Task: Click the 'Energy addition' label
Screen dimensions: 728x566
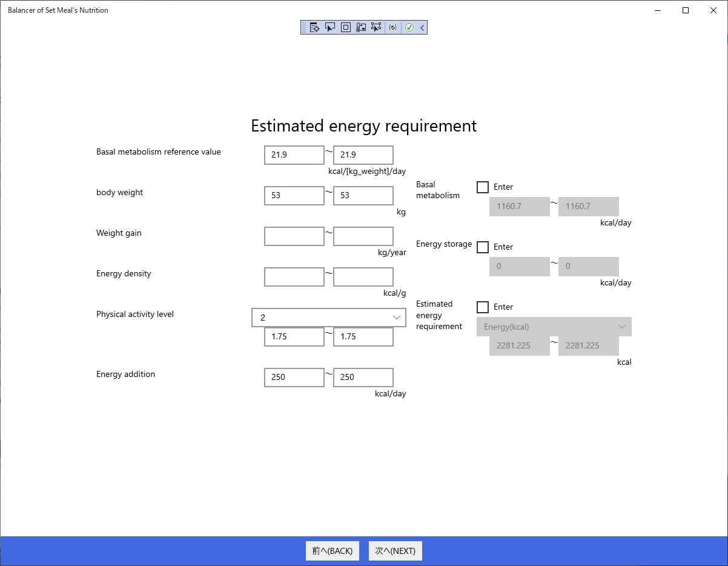Action: [125, 375]
